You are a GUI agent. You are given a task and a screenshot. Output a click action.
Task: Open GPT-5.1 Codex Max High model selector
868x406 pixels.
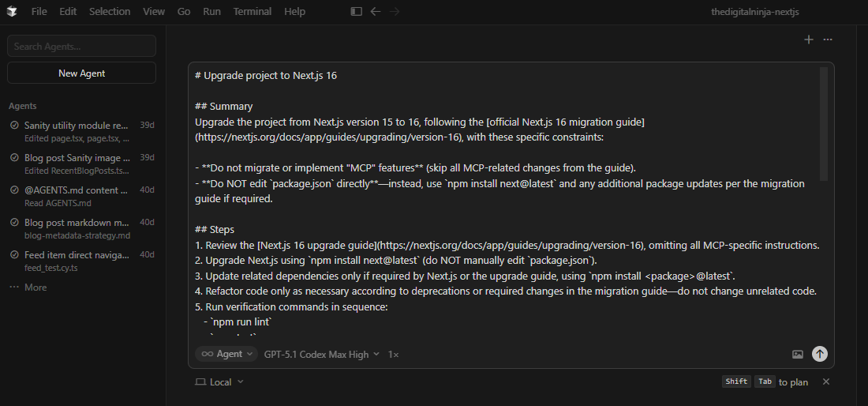(322, 354)
